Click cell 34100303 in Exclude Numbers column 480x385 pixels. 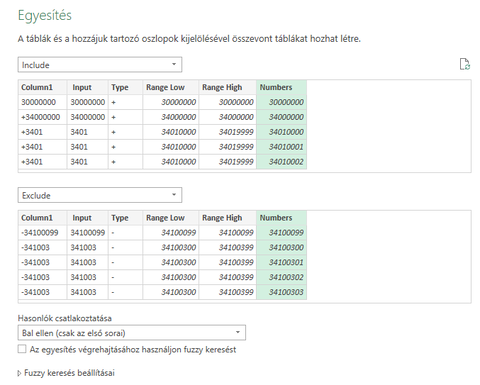[x=282, y=292]
